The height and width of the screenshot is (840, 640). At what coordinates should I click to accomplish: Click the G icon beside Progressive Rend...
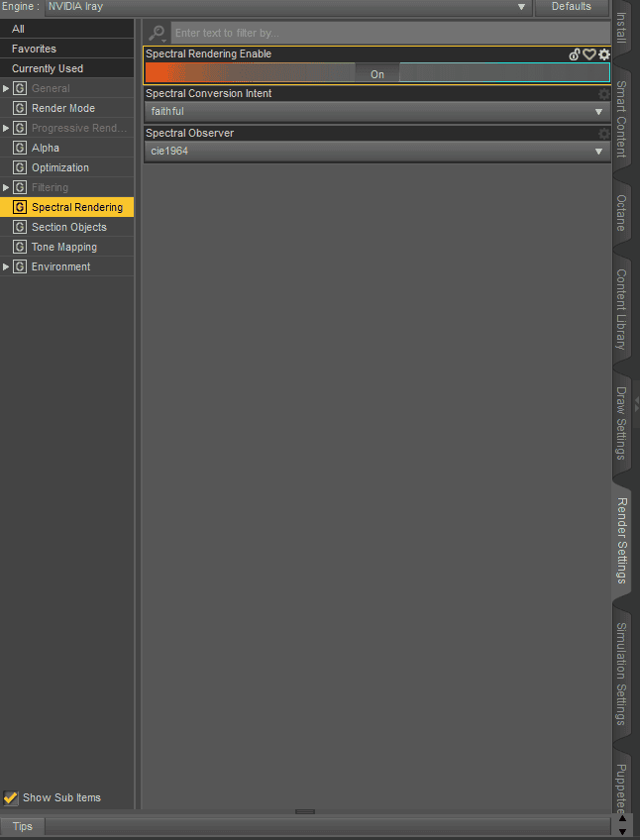point(20,128)
